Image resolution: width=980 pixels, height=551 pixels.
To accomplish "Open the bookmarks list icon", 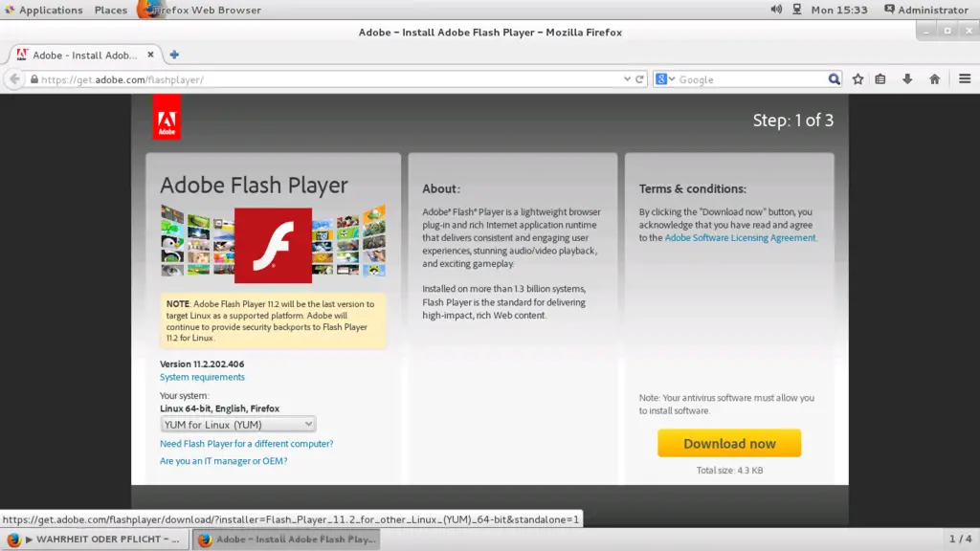I will (880, 79).
